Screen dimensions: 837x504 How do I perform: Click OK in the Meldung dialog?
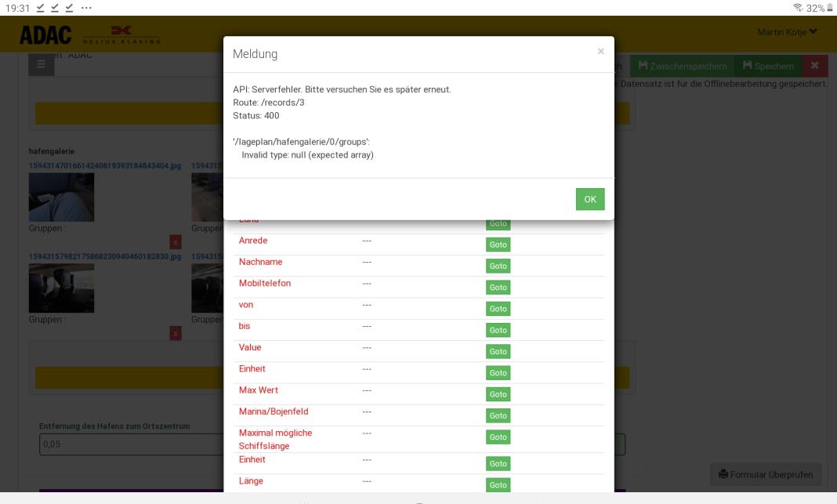tap(589, 199)
